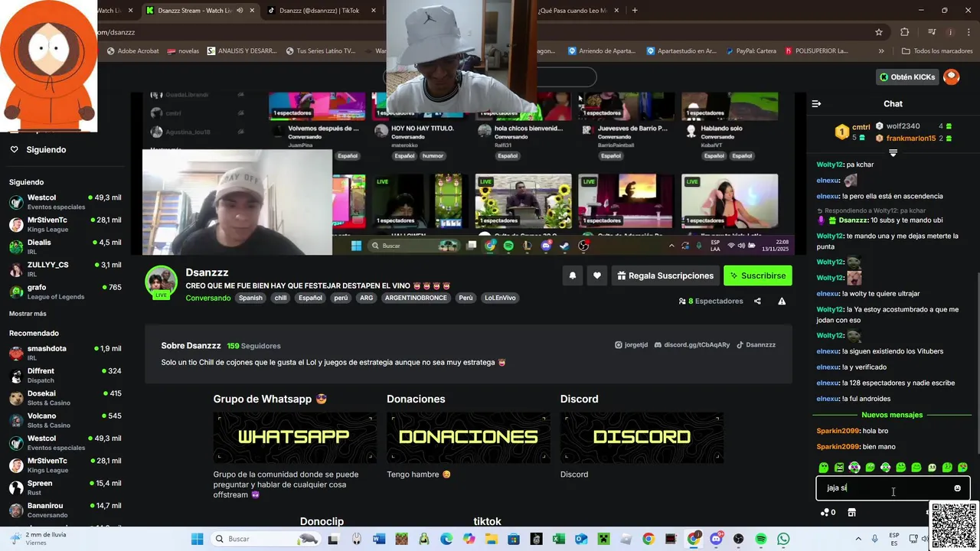The image size is (980, 551).
Task: Open Discord from the taskbar
Action: 716,539
